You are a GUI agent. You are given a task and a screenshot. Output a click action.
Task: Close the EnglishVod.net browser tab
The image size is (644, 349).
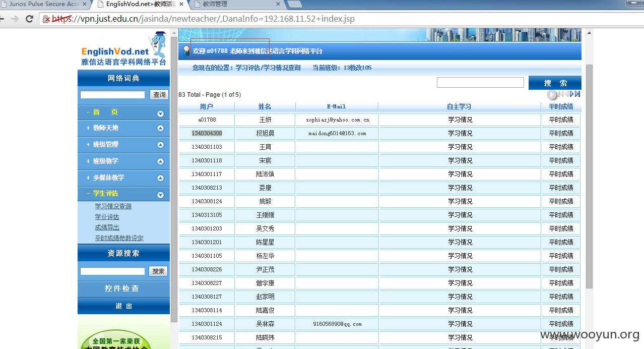181,4
